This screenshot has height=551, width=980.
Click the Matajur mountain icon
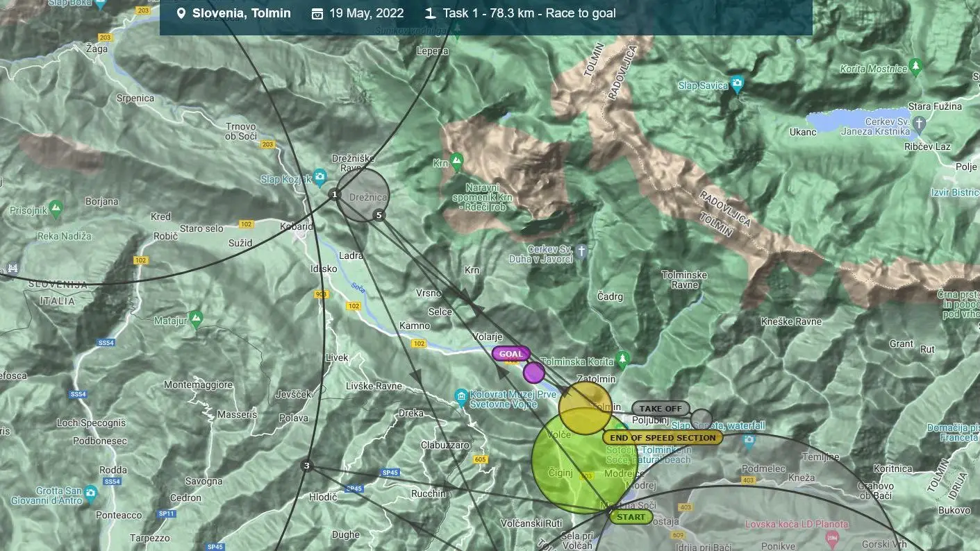(x=196, y=318)
